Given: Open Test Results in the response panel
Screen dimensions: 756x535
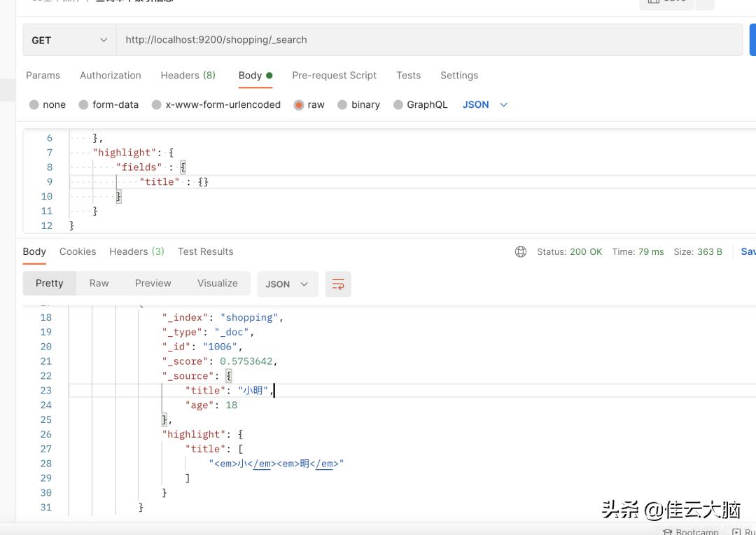Looking at the screenshot, I should point(205,251).
